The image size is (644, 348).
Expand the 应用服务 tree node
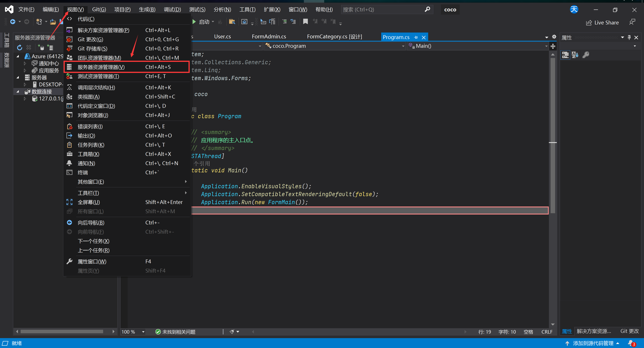pyautogui.click(x=25, y=70)
